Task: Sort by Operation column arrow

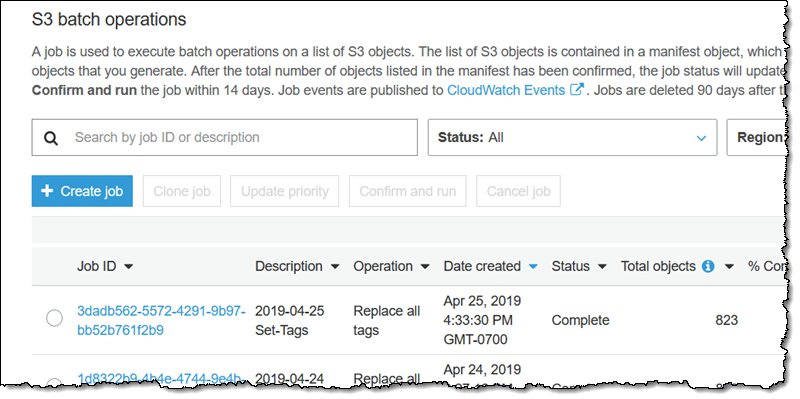Action: click(425, 266)
